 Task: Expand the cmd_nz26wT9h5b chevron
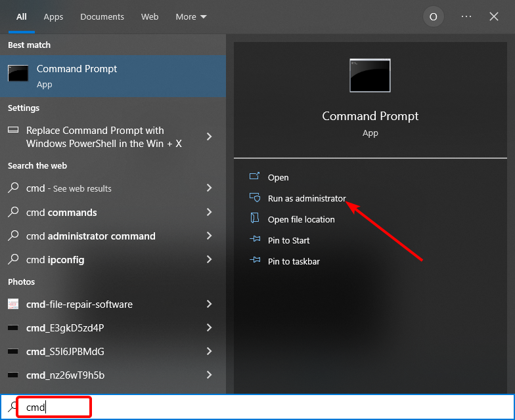click(x=209, y=375)
